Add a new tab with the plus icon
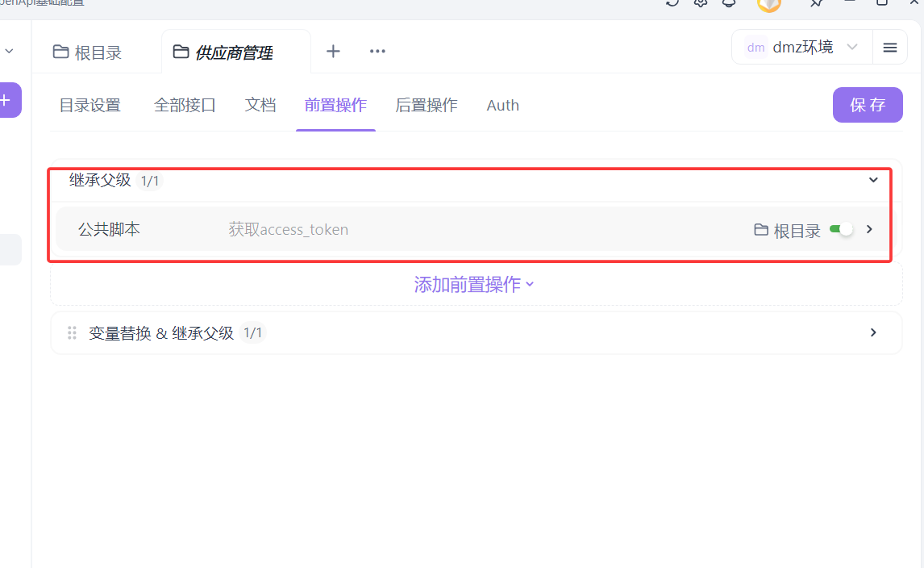 point(333,51)
